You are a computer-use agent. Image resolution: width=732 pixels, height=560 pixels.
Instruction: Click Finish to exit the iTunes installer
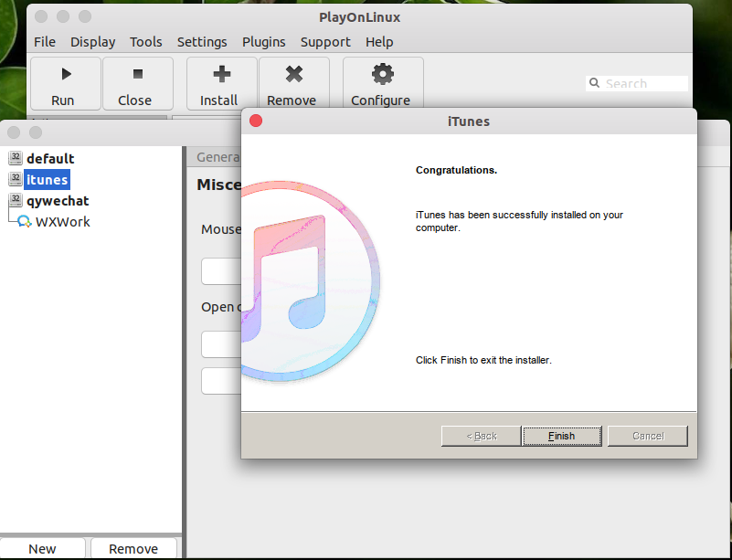pyautogui.click(x=562, y=436)
